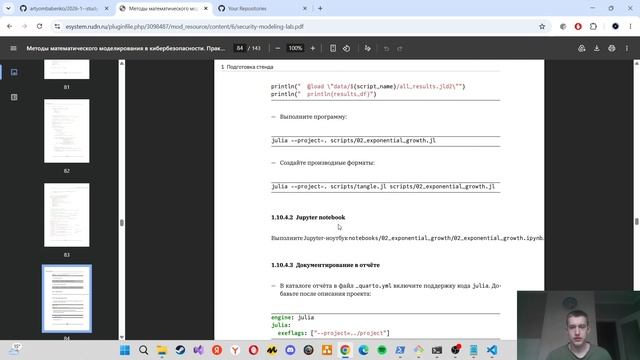Image resolution: width=640 pixels, height=360 pixels.
Task: Click the document vertical scrollbar handle
Action: click(x=637, y=221)
